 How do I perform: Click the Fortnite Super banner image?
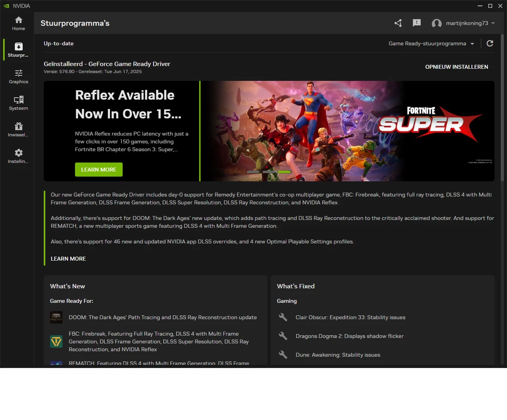pos(348,131)
